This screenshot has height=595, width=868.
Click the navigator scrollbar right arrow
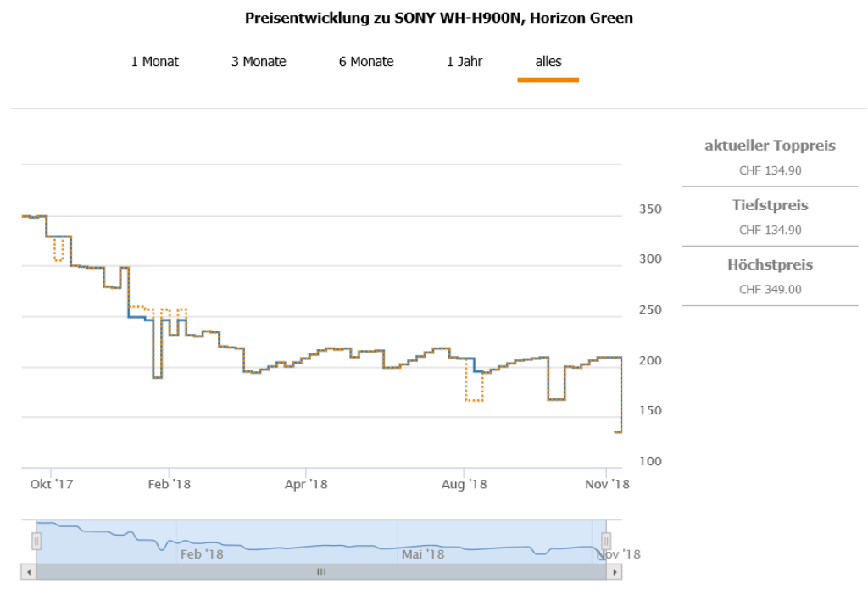tap(614, 572)
